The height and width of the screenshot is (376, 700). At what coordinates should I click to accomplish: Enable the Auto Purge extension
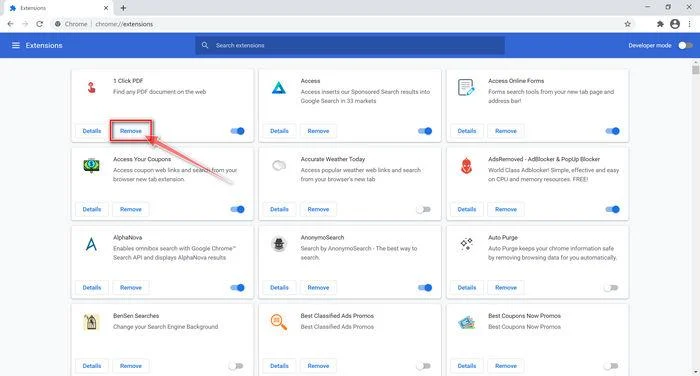611,288
